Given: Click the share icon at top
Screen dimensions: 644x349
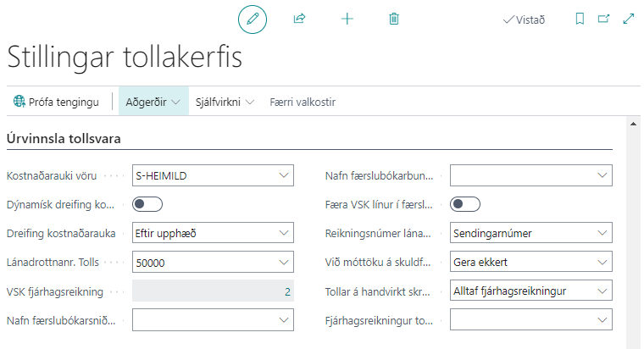Looking at the screenshot, I should [299, 19].
